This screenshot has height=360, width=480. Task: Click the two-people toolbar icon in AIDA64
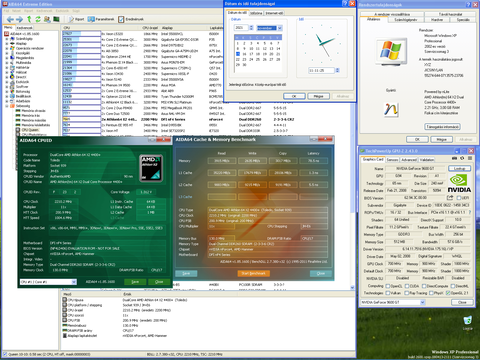(x=47, y=19)
